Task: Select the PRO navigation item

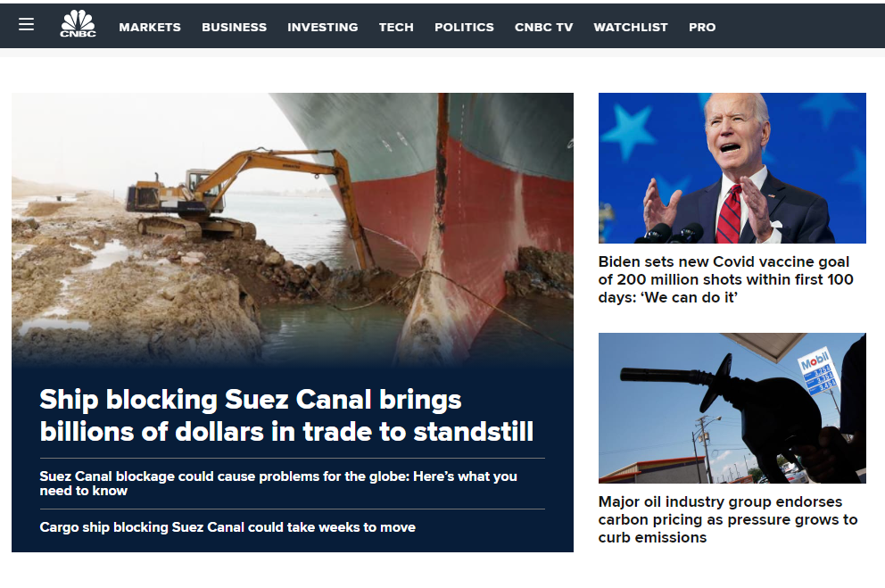Action: click(x=702, y=27)
